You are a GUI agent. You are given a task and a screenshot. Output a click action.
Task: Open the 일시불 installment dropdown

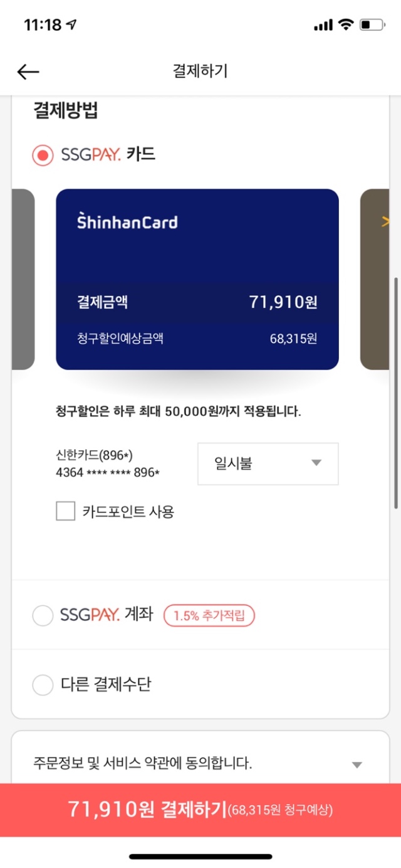[x=268, y=463]
